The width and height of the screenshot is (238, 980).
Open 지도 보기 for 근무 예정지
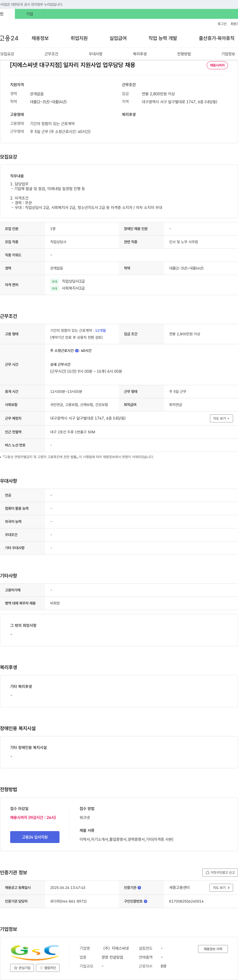point(221,418)
